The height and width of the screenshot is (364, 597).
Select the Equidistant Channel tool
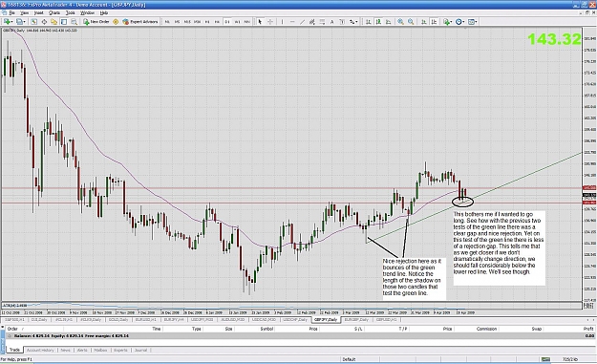point(311,22)
